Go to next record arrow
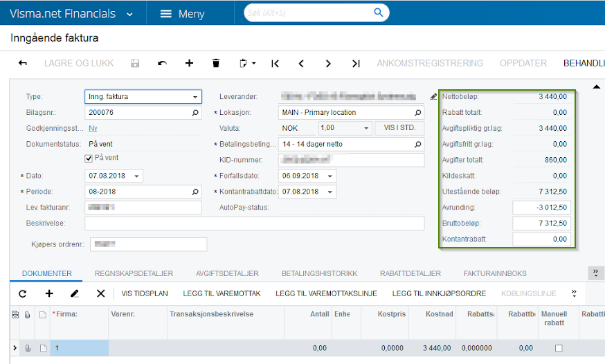 point(328,63)
